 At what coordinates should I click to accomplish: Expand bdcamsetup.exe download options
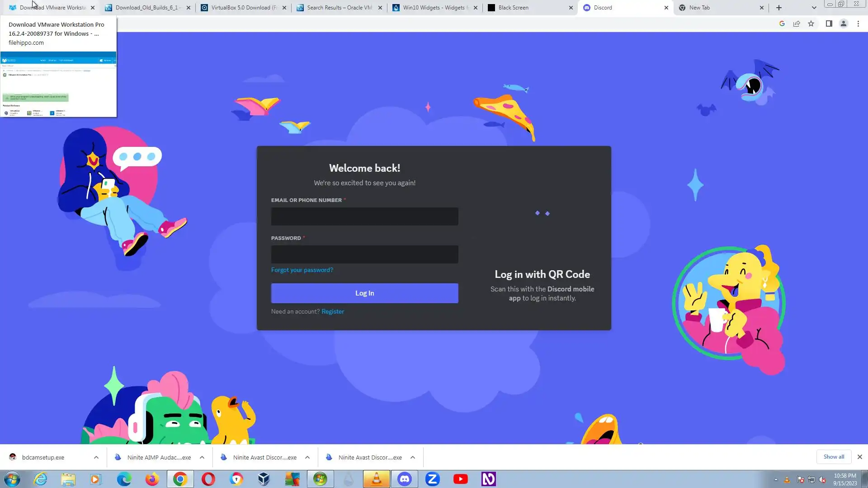tap(96, 457)
